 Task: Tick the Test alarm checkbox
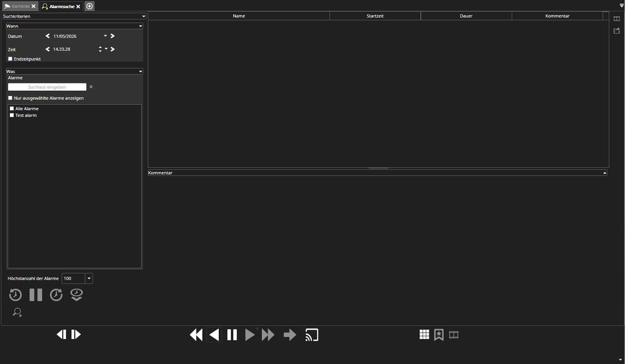coord(12,115)
